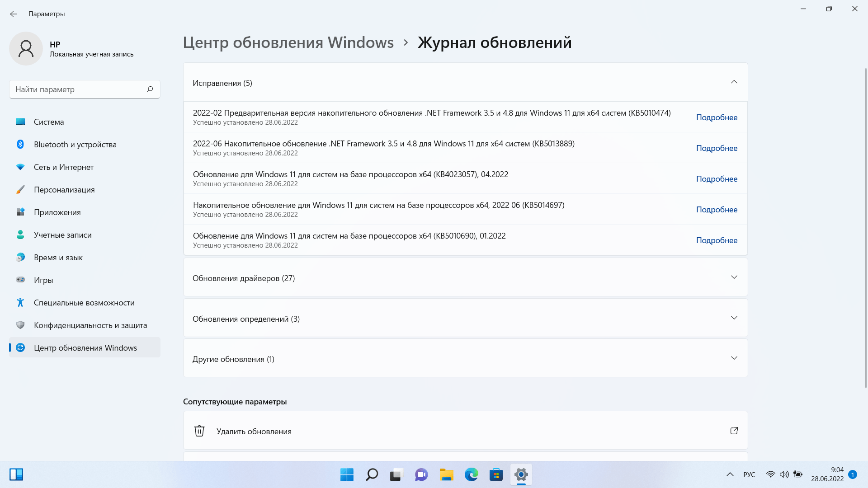This screenshot has width=868, height=488.
Task: Open the Windows Start menu
Action: (x=347, y=474)
